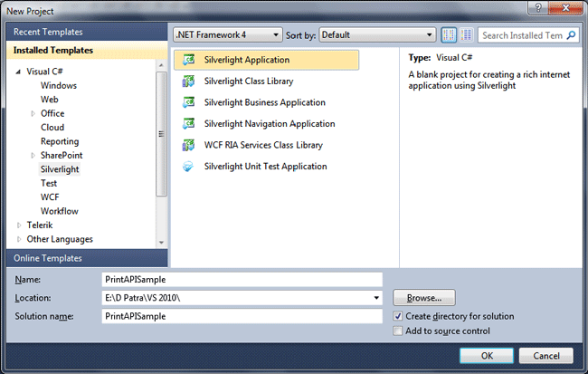Select the Web template category
Image resolution: width=588 pixels, height=374 pixels.
click(50, 100)
